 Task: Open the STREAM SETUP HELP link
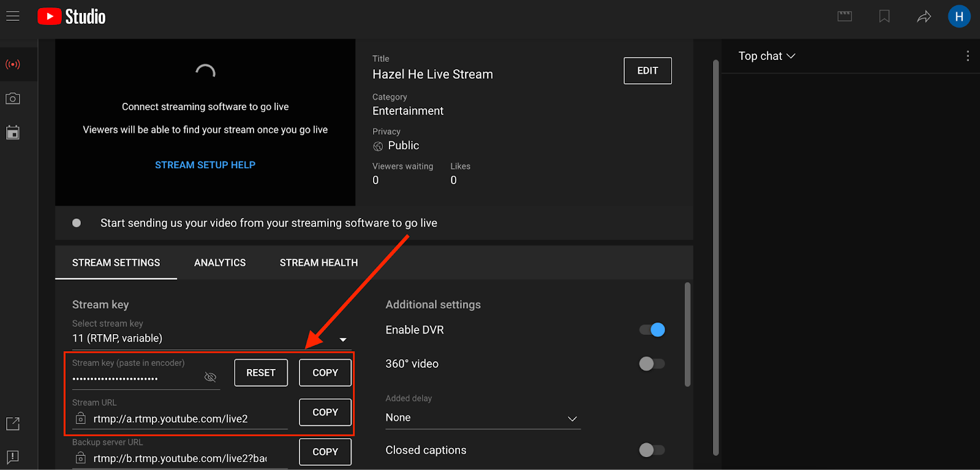click(205, 165)
